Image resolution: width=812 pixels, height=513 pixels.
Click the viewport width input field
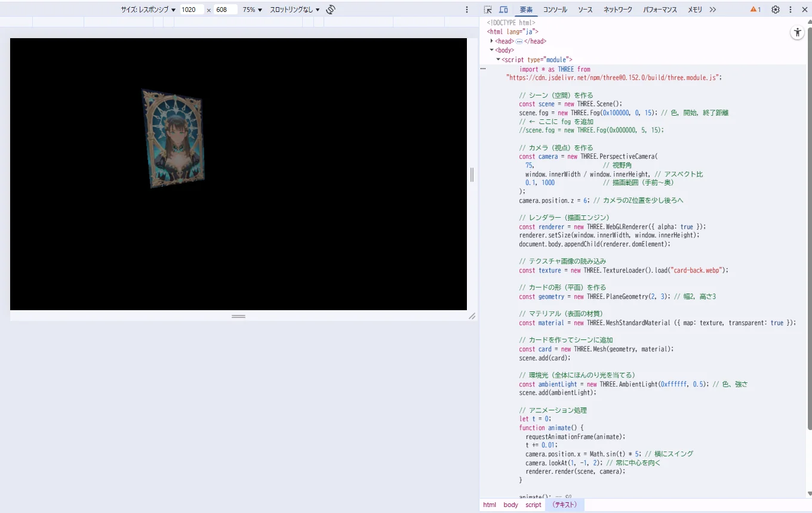click(191, 10)
